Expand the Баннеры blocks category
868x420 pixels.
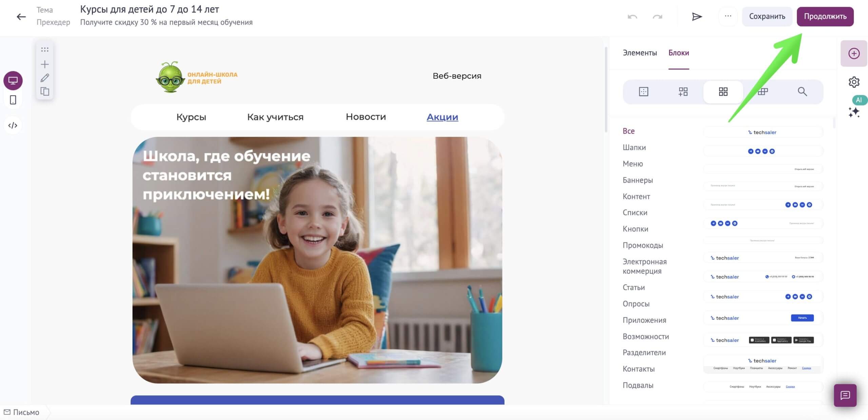[x=637, y=180]
